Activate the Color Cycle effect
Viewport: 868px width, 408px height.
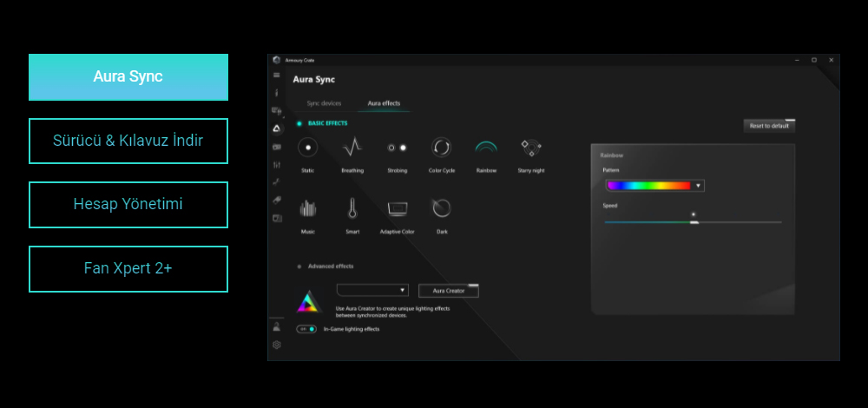pyautogui.click(x=442, y=148)
